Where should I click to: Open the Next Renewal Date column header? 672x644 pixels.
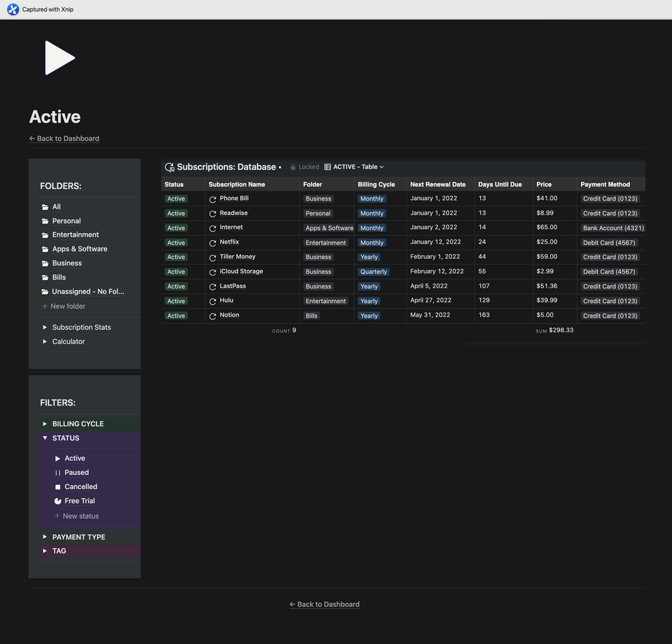pyautogui.click(x=440, y=185)
